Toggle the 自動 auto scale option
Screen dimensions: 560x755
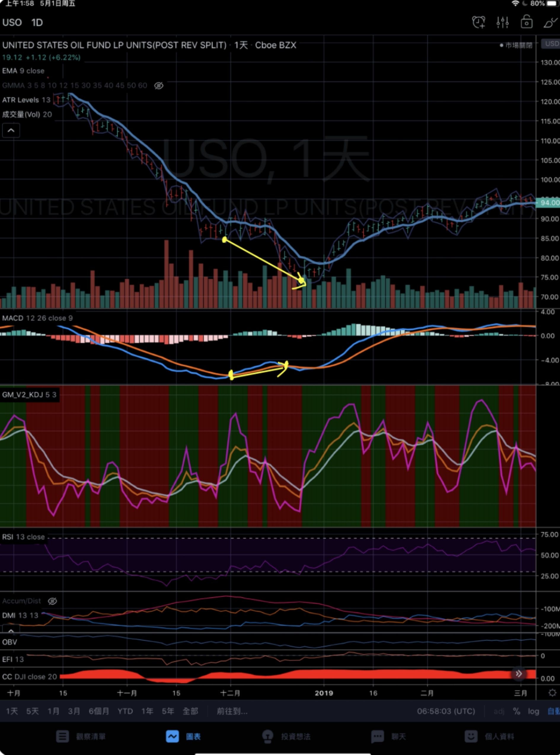click(554, 711)
